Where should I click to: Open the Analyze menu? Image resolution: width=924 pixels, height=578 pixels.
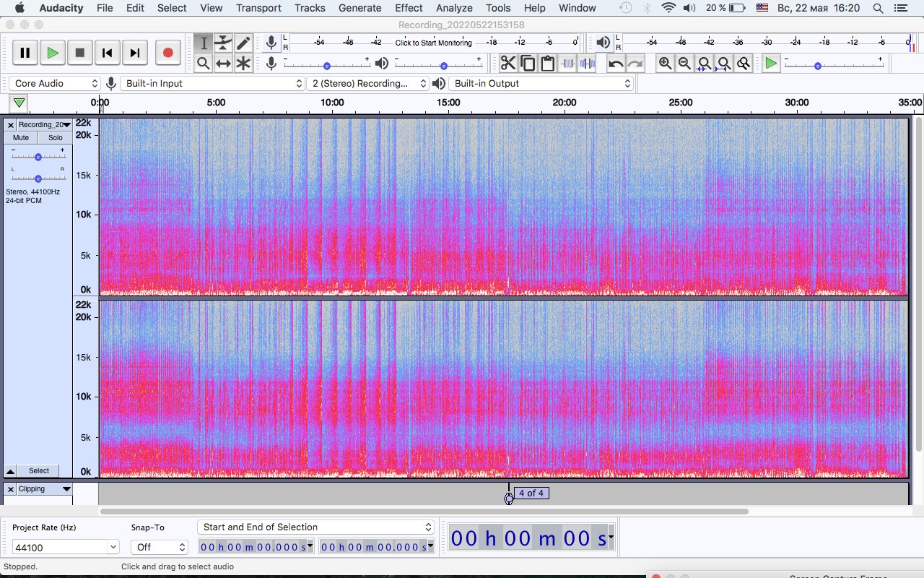(454, 8)
